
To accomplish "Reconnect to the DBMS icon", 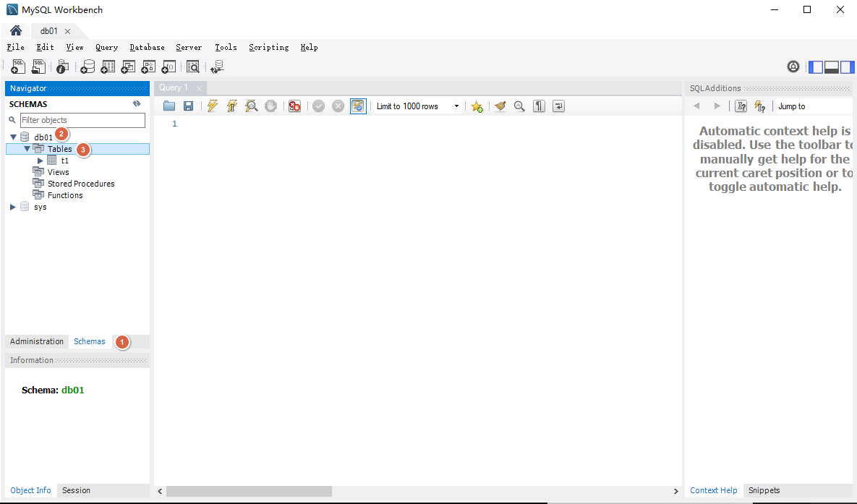I will [x=218, y=67].
